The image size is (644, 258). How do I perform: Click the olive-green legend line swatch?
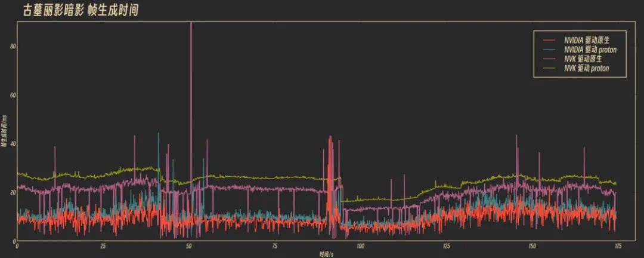click(x=549, y=68)
